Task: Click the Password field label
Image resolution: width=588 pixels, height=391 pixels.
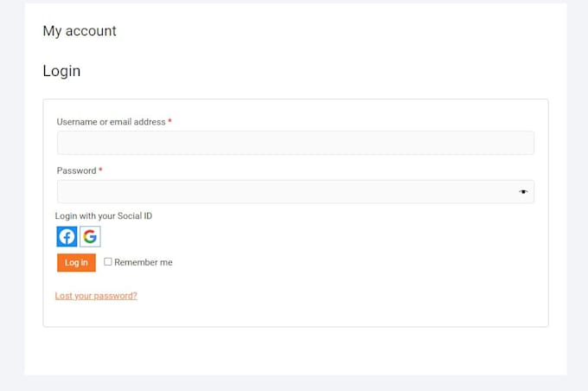Action: pos(76,170)
